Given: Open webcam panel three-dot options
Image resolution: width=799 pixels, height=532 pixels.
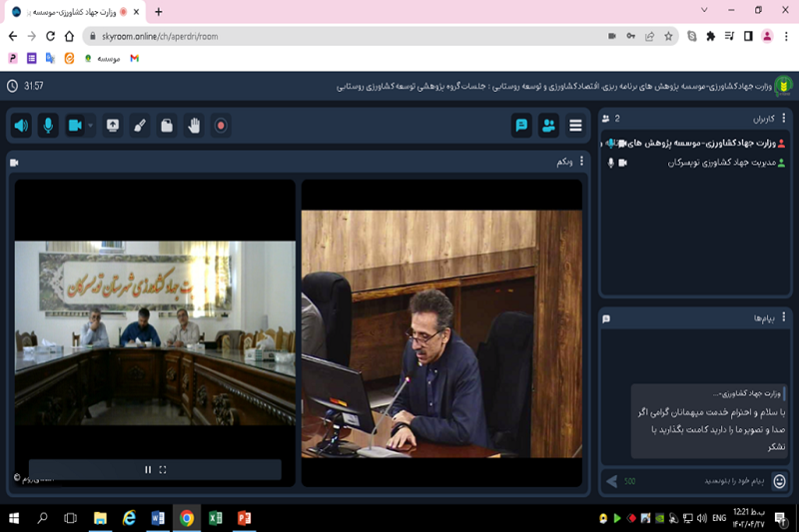Looking at the screenshot, I should (581, 161).
